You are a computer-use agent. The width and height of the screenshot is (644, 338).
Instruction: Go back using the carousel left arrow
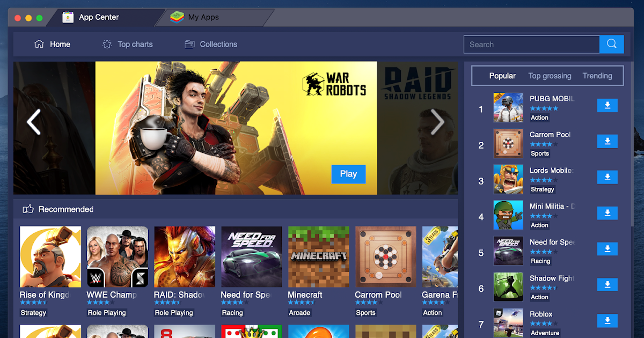point(34,122)
